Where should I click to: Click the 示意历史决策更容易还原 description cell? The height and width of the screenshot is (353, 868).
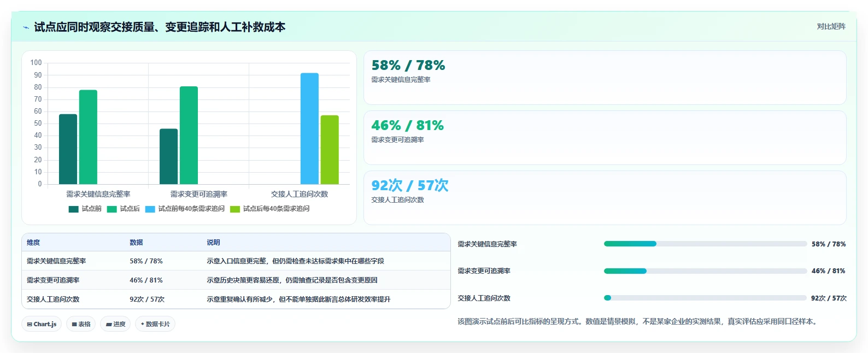[292, 280]
